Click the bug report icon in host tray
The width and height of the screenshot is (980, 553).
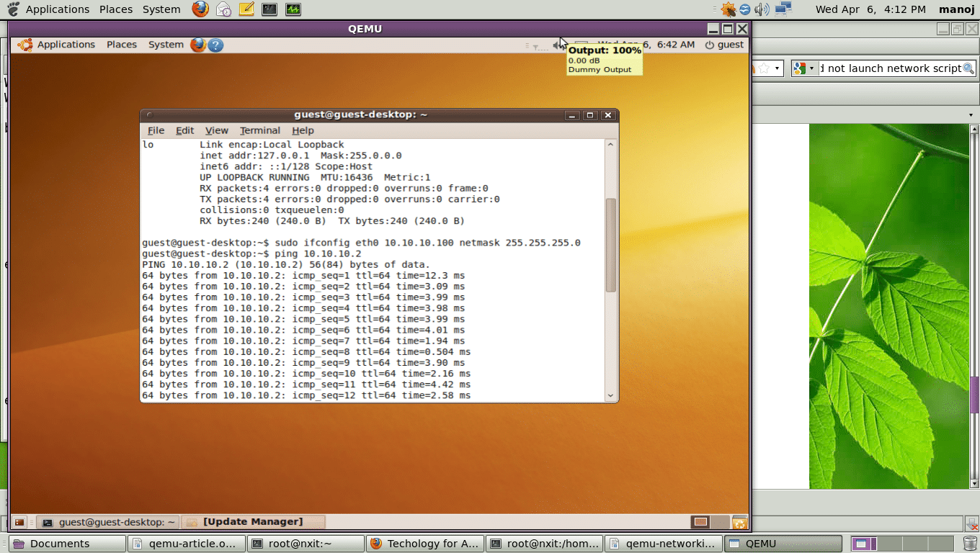pyautogui.click(x=728, y=9)
